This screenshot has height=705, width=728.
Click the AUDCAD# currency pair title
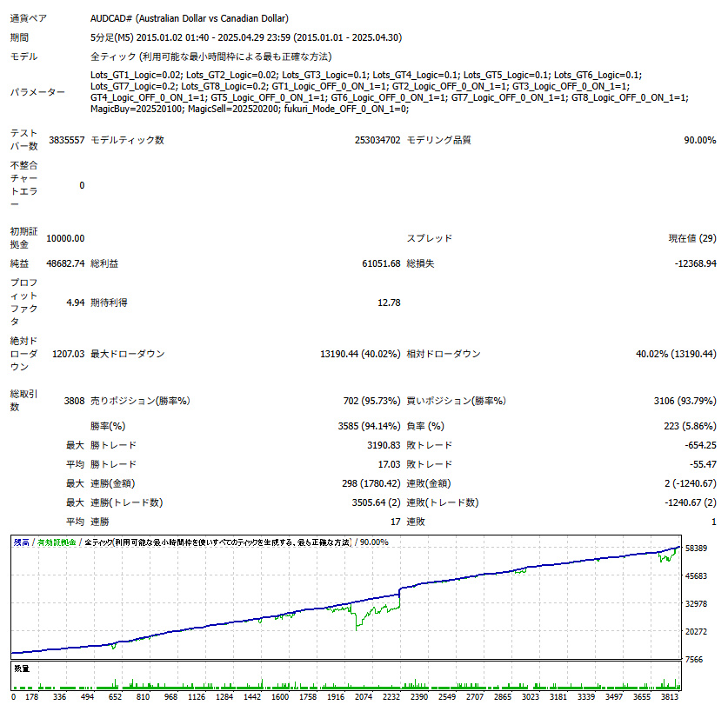(190, 18)
